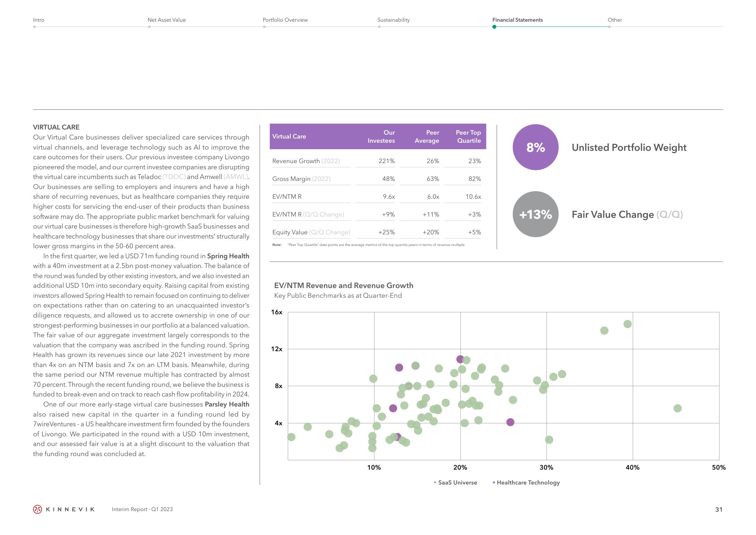Screen dimensions: 756x535
Task: Click the purple Healthcare Technology legend dot
Action: click(494, 483)
